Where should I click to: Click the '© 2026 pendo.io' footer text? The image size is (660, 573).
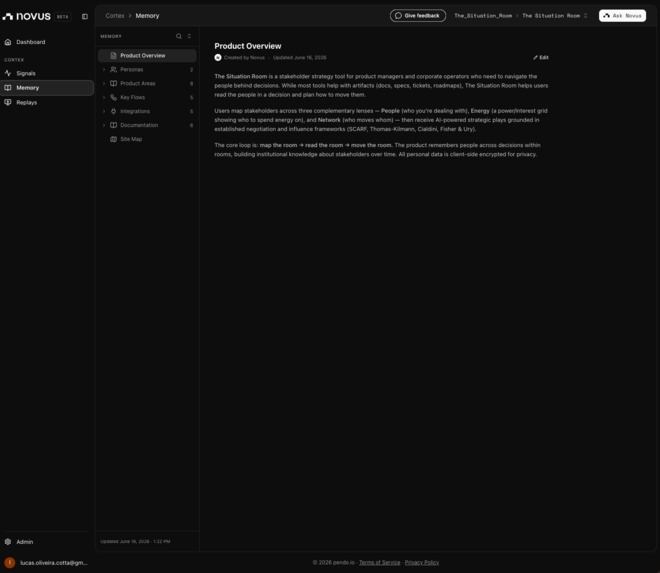click(x=333, y=562)
